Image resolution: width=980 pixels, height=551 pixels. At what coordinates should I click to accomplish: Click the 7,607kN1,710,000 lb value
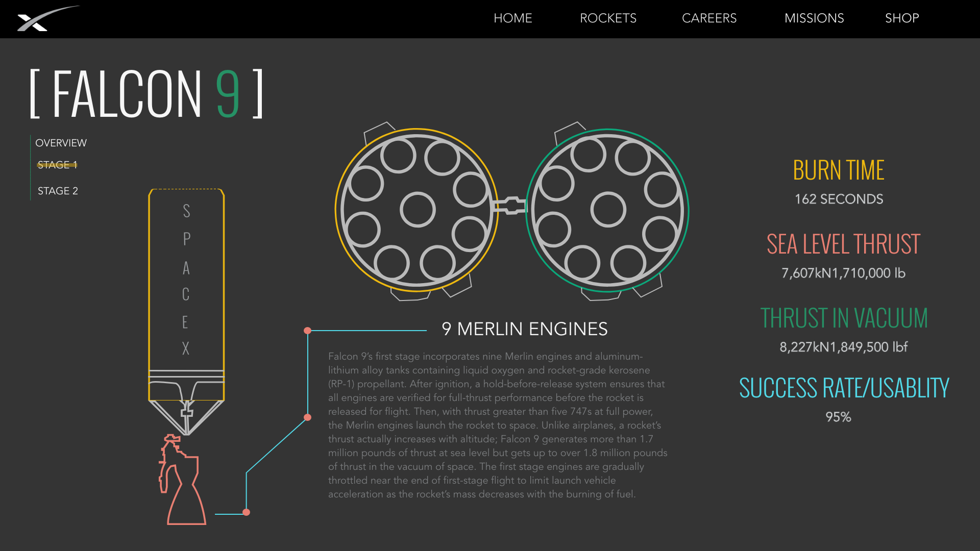point(843,273)
